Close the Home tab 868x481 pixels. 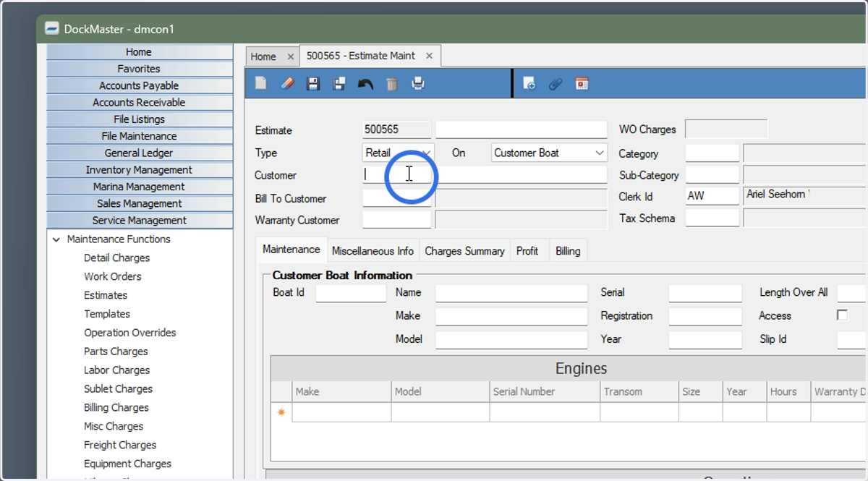pyautogui.click(x=291, y=56)
